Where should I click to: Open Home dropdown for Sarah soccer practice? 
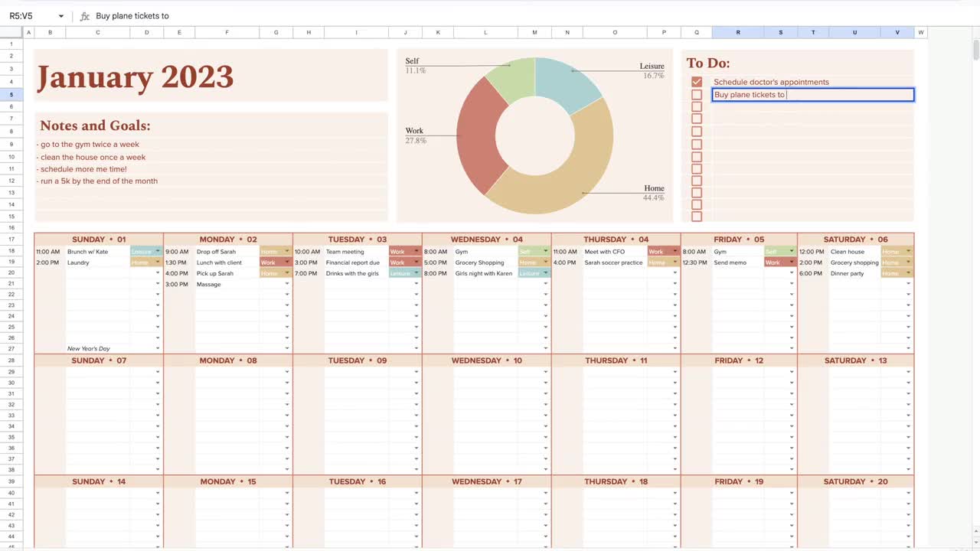[675, 262]
